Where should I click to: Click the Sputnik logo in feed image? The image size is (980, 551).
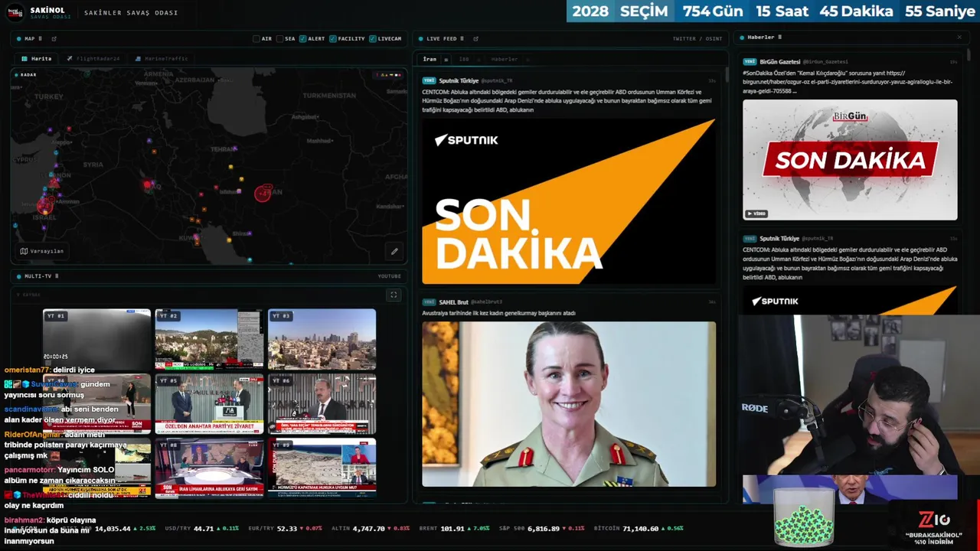click(466, 140)
